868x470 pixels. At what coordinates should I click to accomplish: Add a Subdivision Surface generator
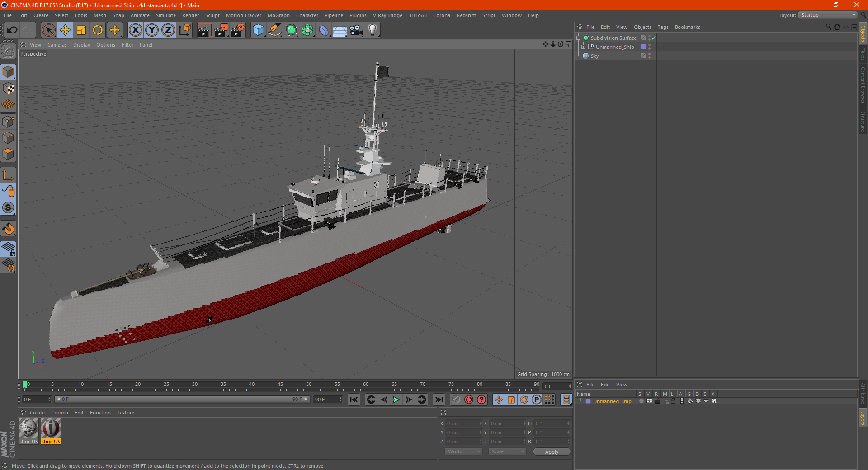[x=291, y=30]
